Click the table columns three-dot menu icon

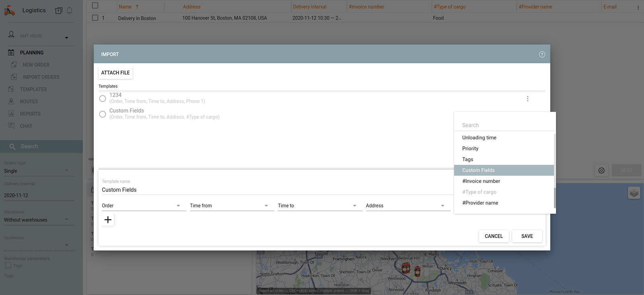pyautogui.click(x=638, y=7)
